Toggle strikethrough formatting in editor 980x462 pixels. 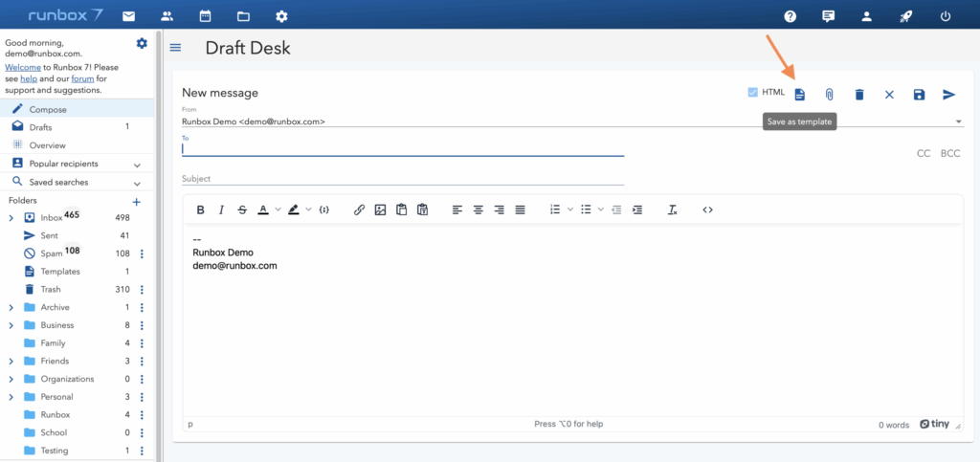coord(242,209)
